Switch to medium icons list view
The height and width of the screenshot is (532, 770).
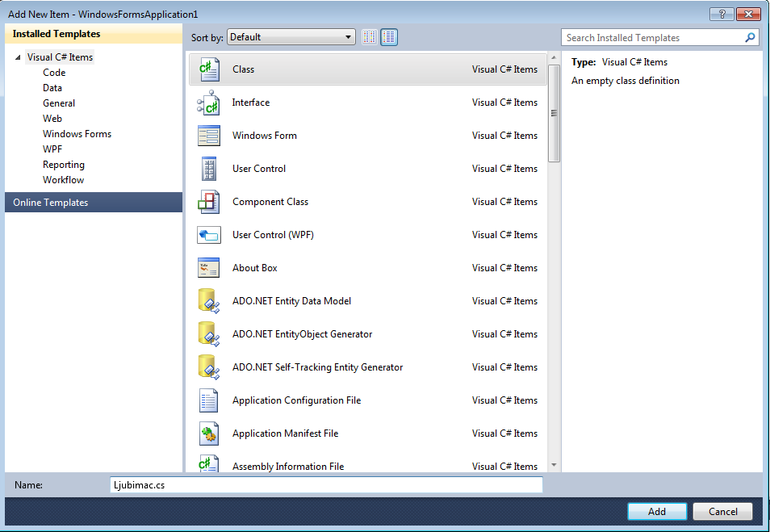(x=389, y=37)
